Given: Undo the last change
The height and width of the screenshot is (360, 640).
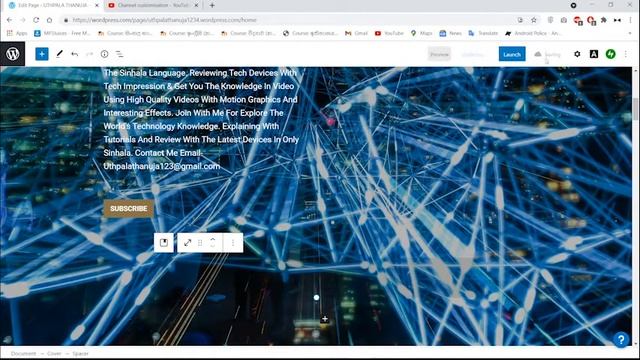Looking at the screenshot, I should pos(74,54).
